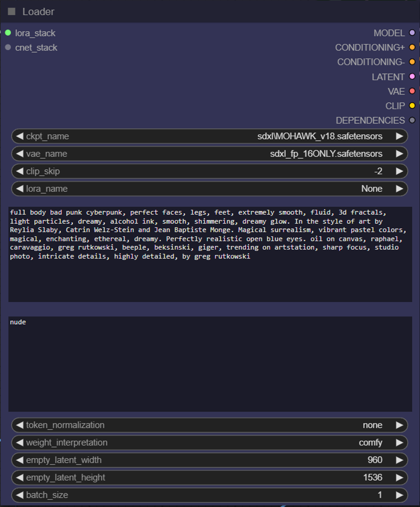The width and height of the screenshot is (420, 507).
Task: Increase empty_latent_width with its right arrow
Action: click(400, 460)
